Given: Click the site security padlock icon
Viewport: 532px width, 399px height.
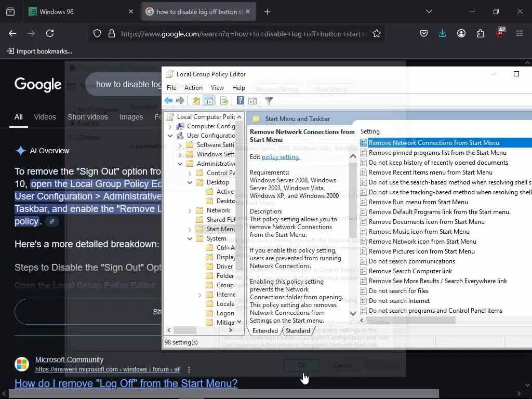Looking at the screenshot, I should [x=111, y=33].
